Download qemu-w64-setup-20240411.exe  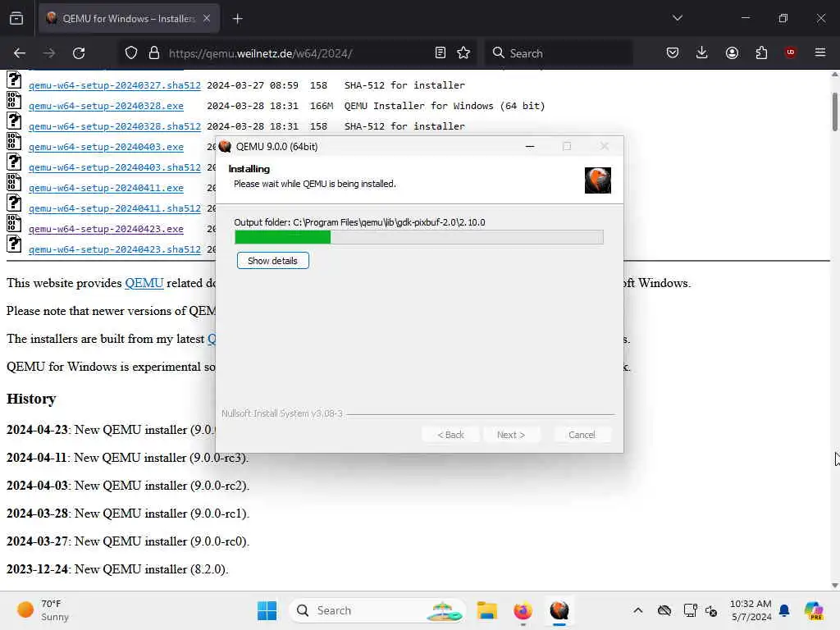(x=106, y=188)
